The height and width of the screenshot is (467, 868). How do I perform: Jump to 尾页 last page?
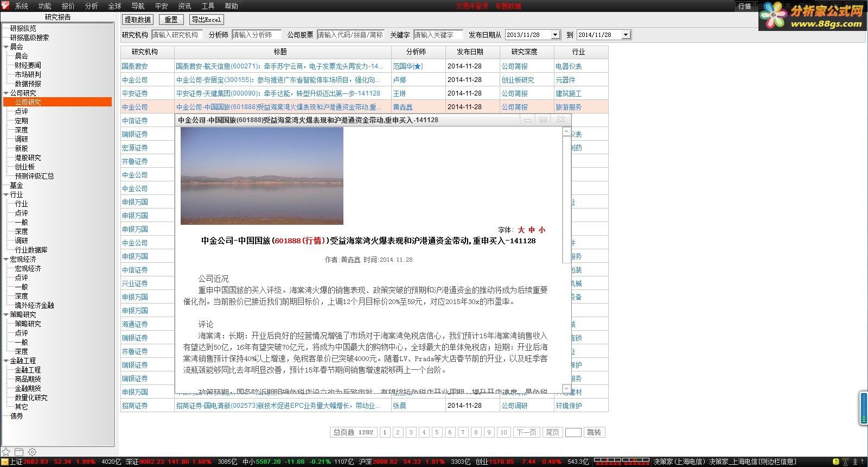tap(552, 432)
